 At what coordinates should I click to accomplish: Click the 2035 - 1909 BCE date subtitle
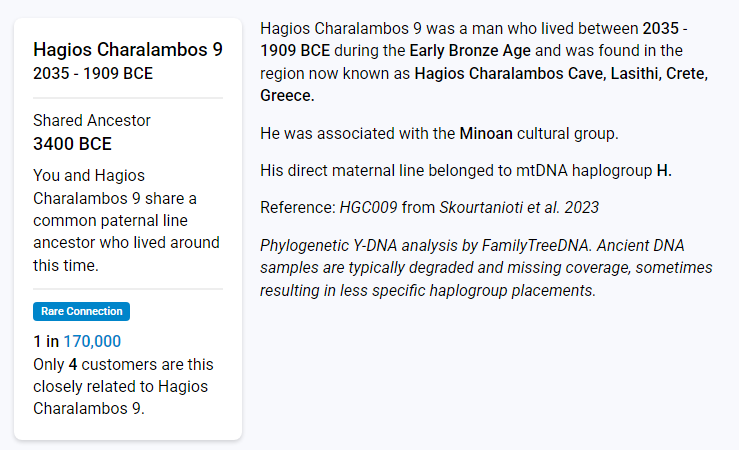(93, 74)
